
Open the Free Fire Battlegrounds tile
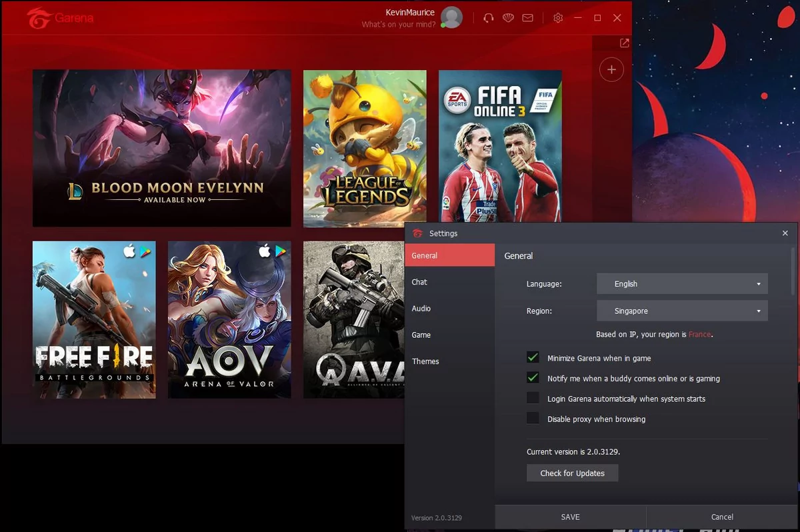pos(94,320)
